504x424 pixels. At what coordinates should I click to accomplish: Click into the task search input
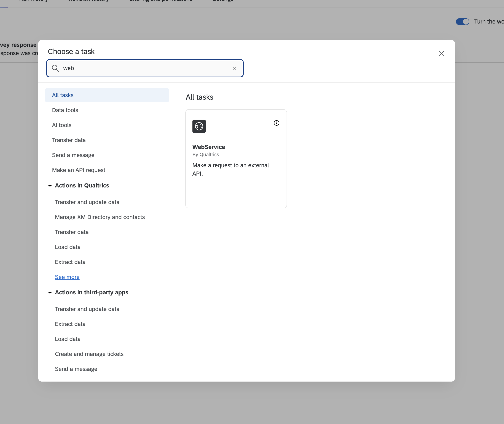[x=144, y=68]
